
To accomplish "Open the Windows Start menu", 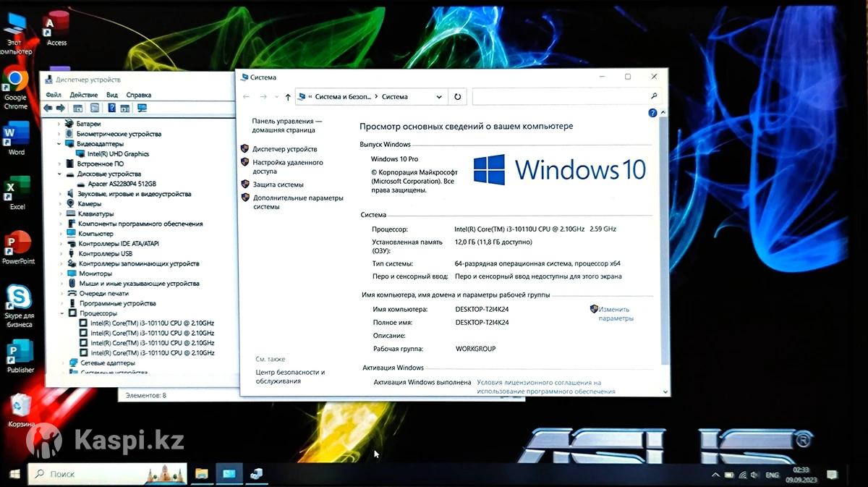I will pos(14,474).
